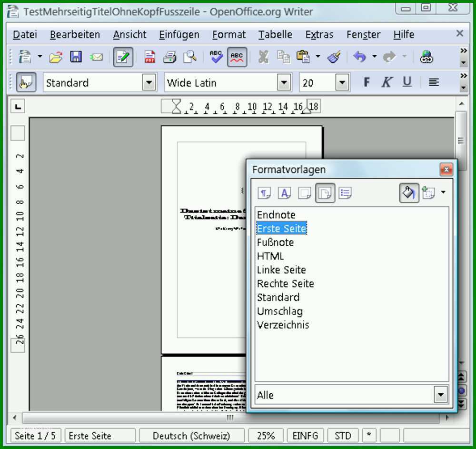Select the Format Paintbrush icon
Viewport: 476px width, 449px height.
pyautogui.click(x=334, y=57)
